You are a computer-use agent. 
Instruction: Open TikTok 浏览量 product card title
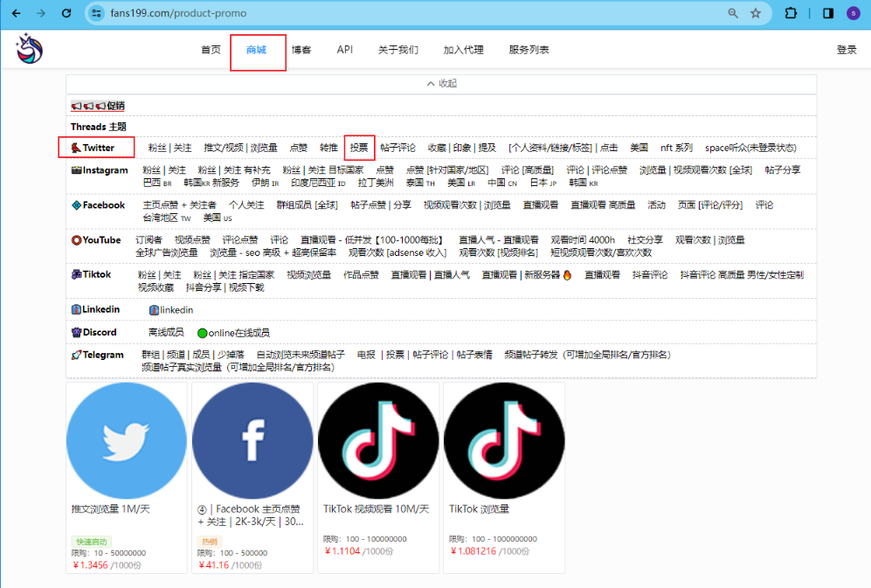(x=479, y=509)
